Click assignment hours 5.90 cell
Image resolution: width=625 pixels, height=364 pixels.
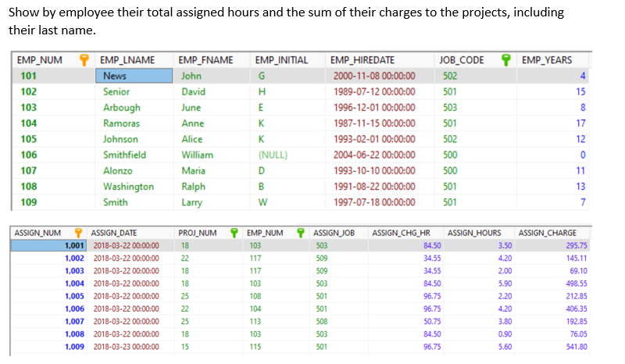479,284
